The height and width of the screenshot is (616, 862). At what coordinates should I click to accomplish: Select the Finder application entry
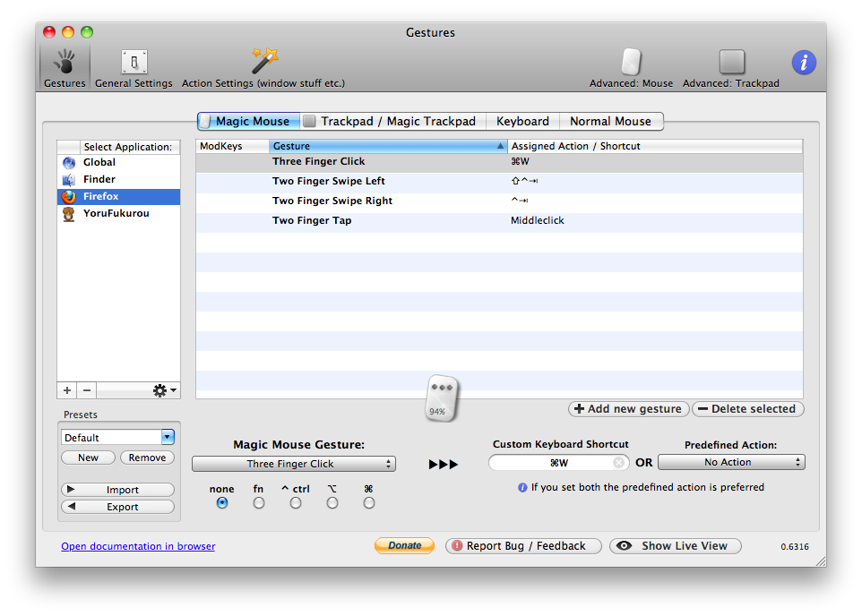[119, 179]
